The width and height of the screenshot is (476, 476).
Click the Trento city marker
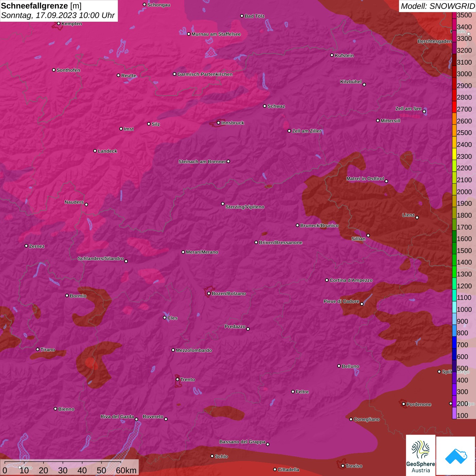tap(177, 379)
